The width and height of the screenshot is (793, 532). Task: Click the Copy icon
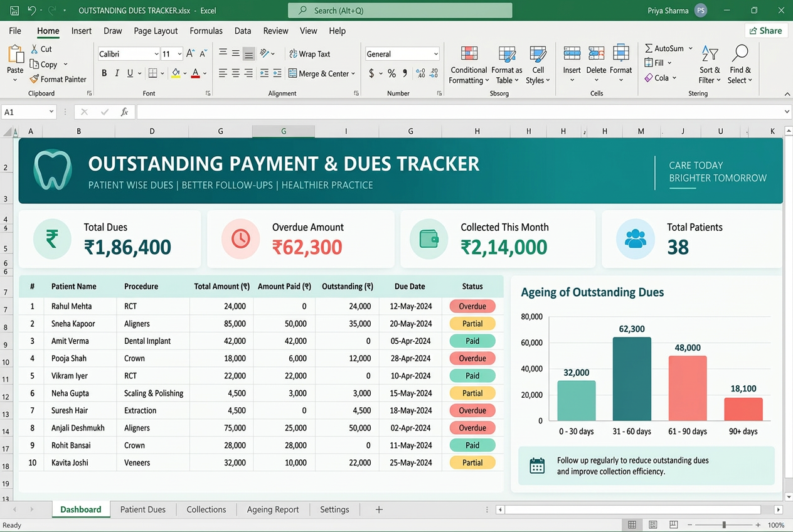(x=35, y=64)
